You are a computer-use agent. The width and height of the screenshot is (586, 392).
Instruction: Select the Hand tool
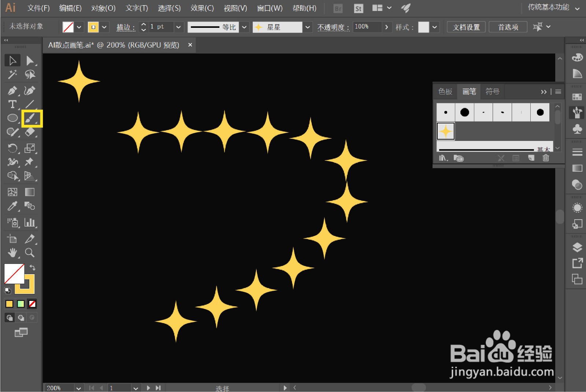click(x=12, y=253)
